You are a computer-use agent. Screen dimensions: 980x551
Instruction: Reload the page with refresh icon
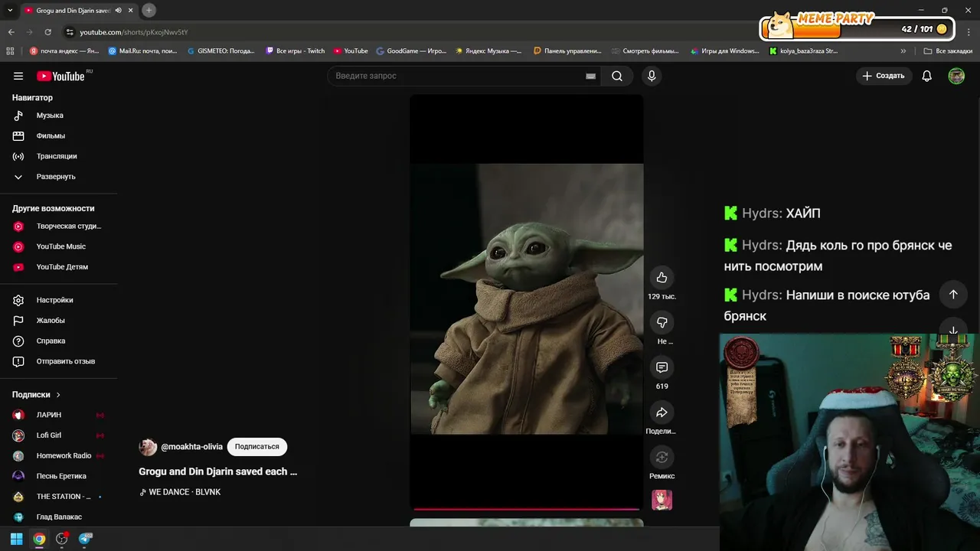[x=47, y=32]
